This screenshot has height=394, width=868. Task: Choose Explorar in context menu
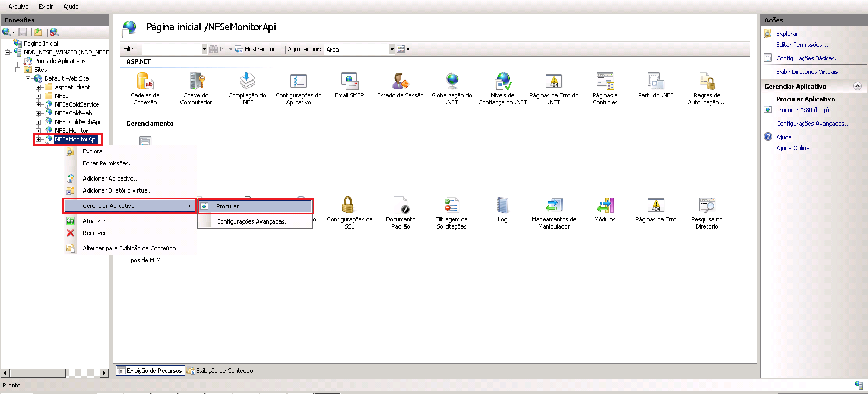pos(130,151)
